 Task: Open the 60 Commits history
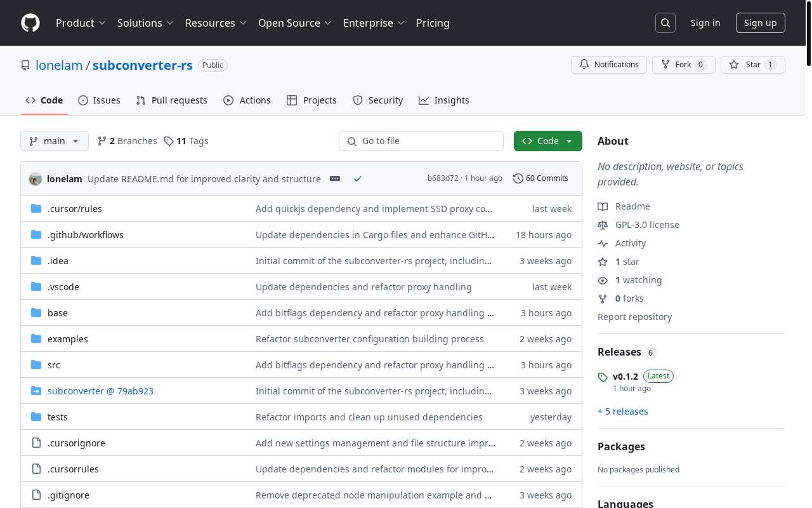tap(540, 178)
